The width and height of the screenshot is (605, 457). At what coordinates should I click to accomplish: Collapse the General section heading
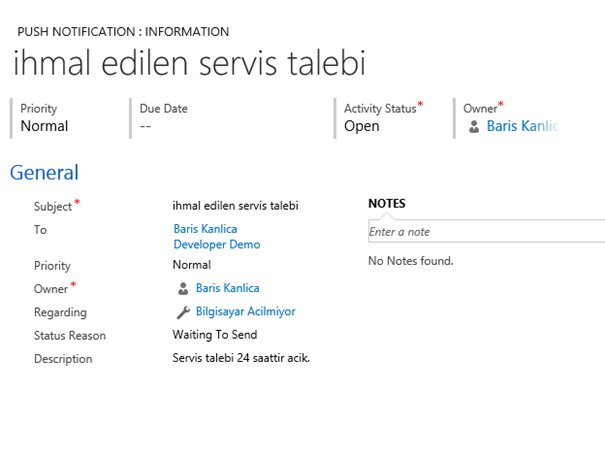pyautogui.click(x=44, y=173)
